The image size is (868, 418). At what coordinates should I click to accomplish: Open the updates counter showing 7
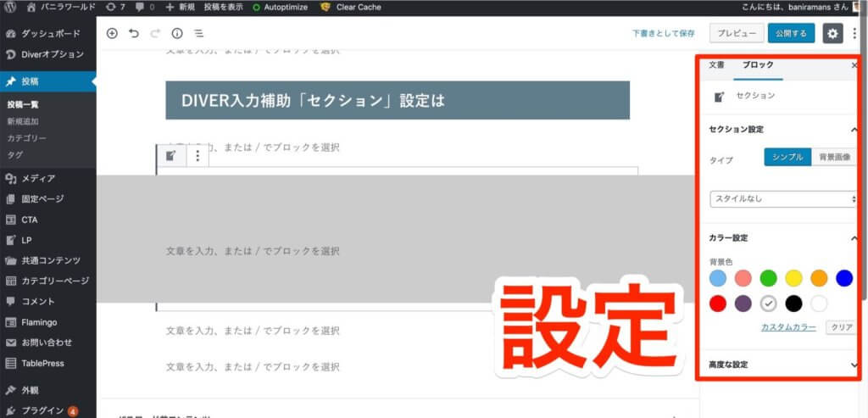click(115, 8)
